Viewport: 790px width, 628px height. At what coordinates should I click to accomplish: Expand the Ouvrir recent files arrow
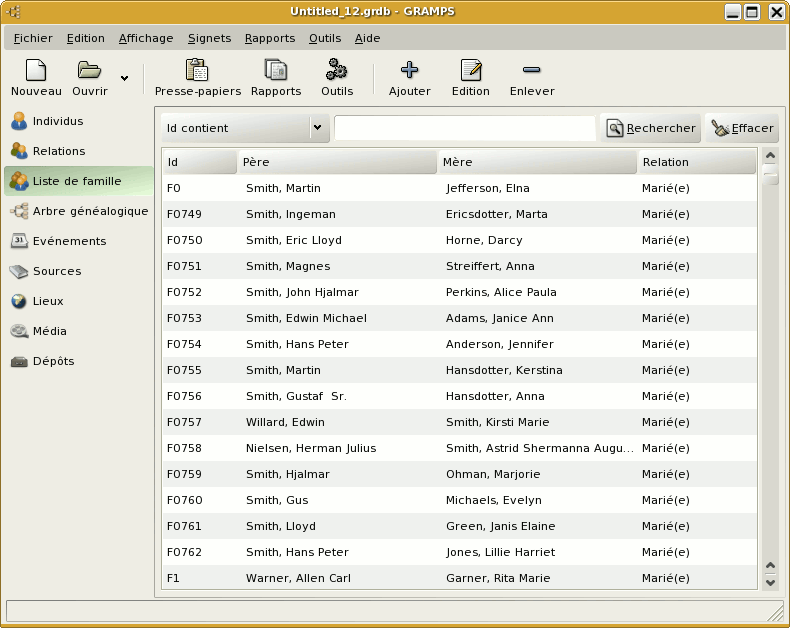(124, 78)
